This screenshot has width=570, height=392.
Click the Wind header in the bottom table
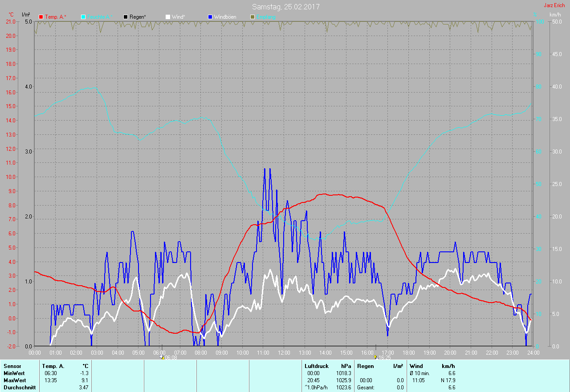click(x=416, y=366)
